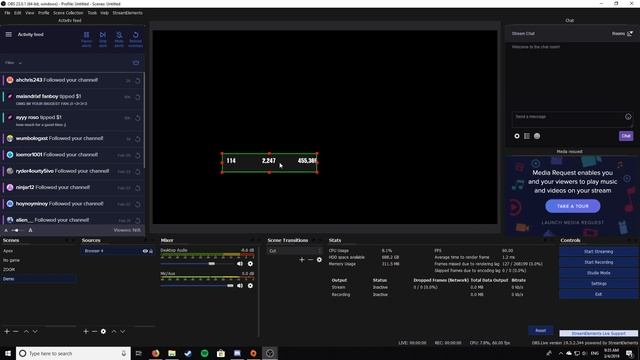This screenshot has height=360, width=640.
Task: Move scene down with arrow icon
Action: (35, 331)
